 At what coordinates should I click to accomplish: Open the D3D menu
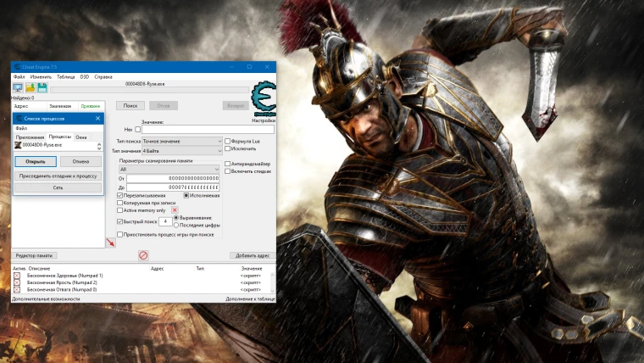85,77
